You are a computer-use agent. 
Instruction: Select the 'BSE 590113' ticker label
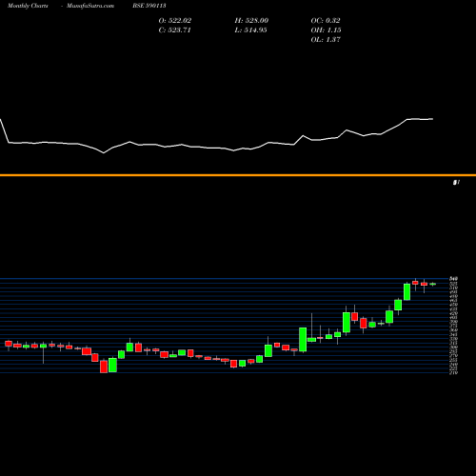(x=149, y=6)
